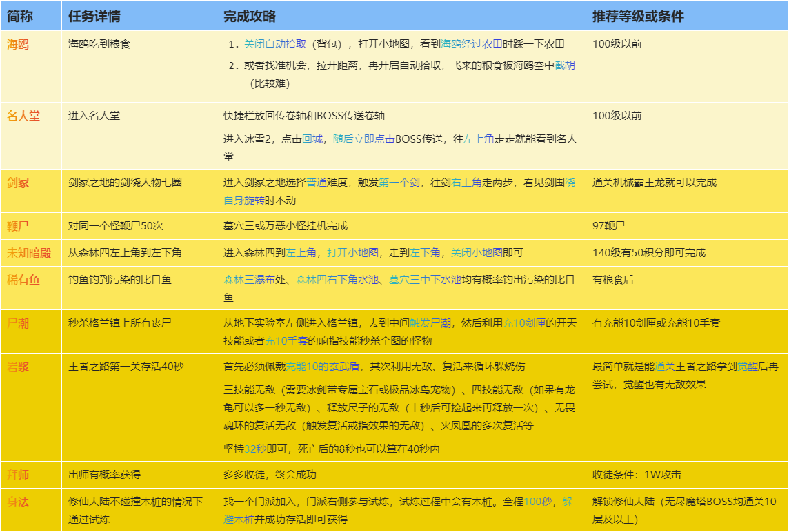Screen dimensions: 789x532
Task: Select the 回城 link in the 名人堂 strategy
Action: click(312, 139)
